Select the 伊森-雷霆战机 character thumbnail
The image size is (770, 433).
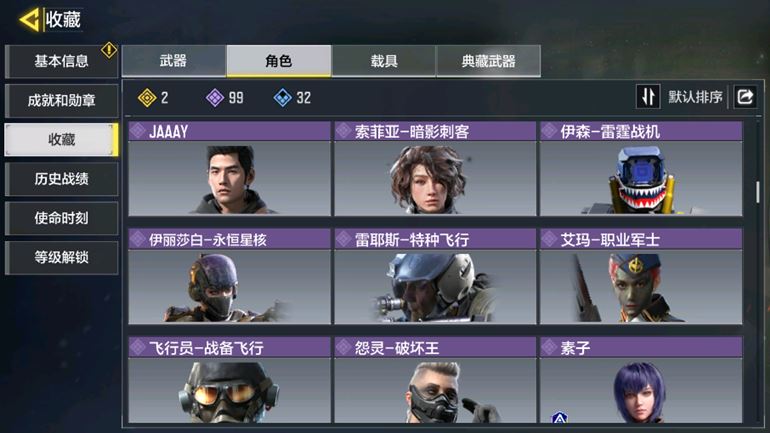point(641,179)
